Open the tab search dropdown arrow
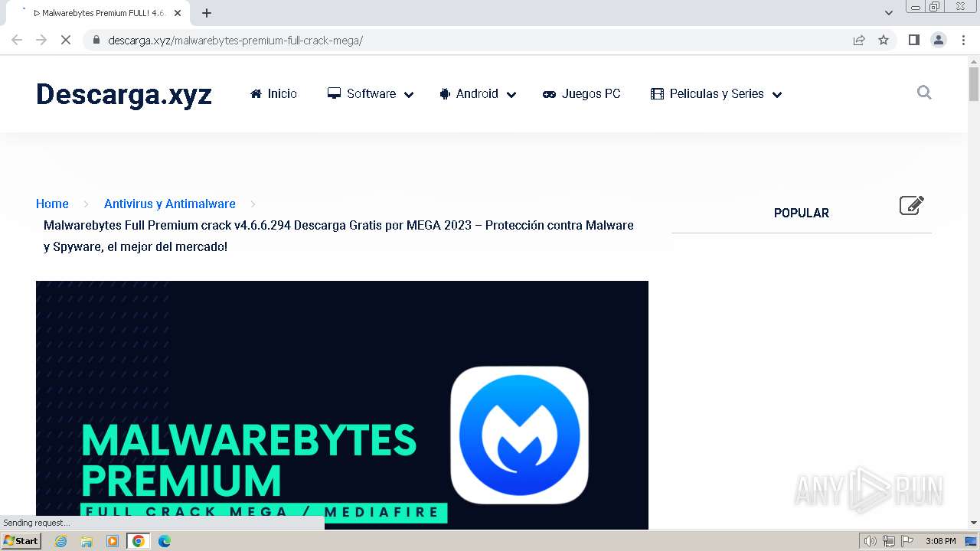The width and height of the screenshot is (980, 551). 889,13
